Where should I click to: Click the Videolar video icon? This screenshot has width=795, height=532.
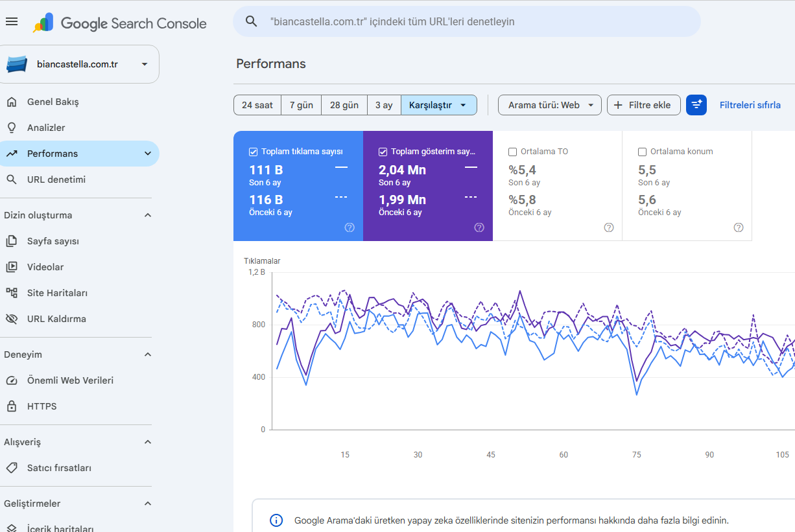point(11,267)
